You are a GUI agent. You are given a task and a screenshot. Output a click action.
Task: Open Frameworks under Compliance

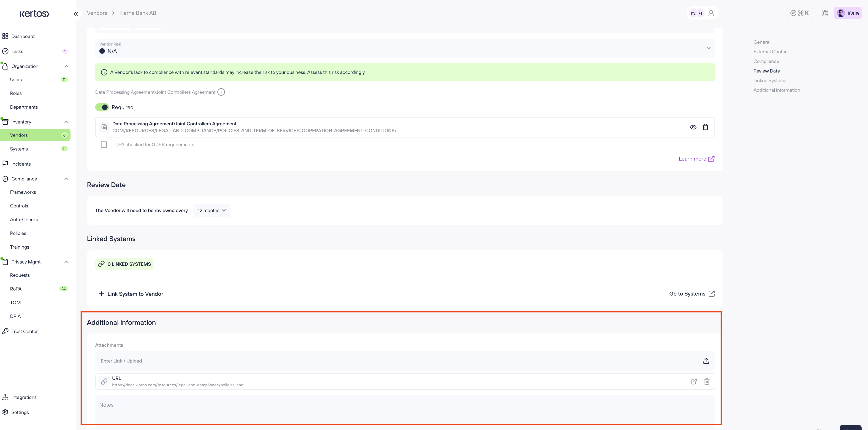(23, 192)
